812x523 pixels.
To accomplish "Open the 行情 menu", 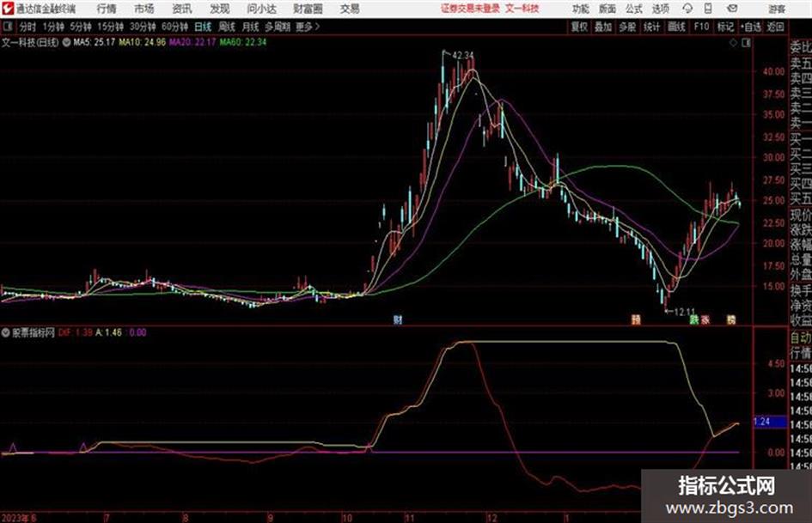I will (107, 9).
